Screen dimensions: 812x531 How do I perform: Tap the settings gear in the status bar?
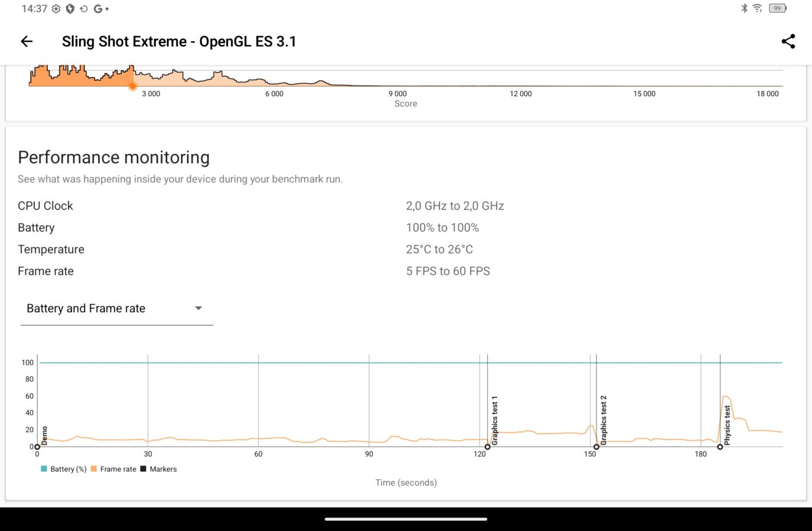(56, 9)
